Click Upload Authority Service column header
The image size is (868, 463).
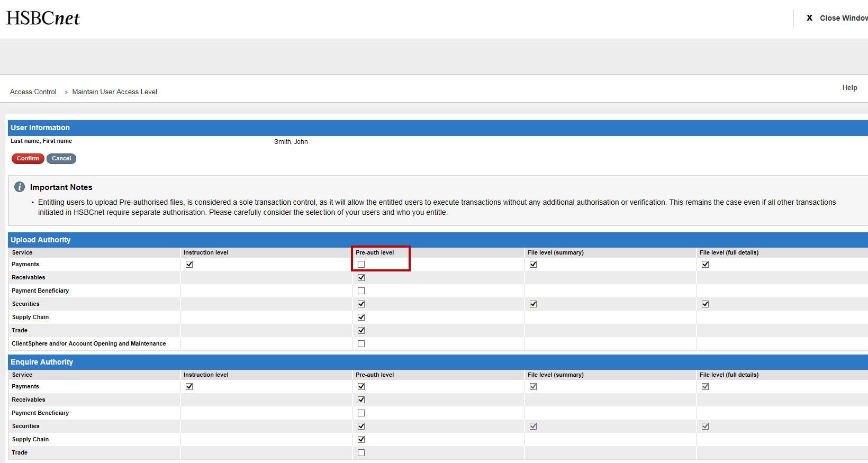pyautogui.click(x=22, y=252)
